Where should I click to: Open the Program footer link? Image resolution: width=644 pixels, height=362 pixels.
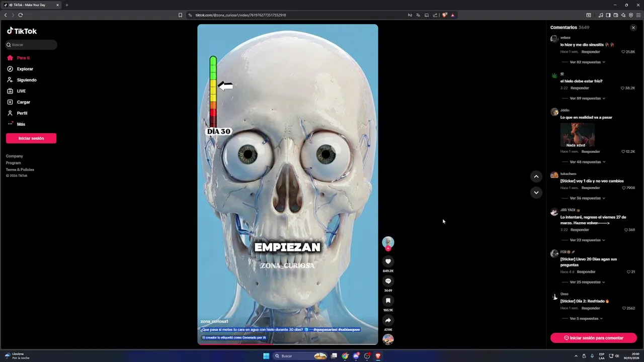pyautogui.click(x=14, y=163)
